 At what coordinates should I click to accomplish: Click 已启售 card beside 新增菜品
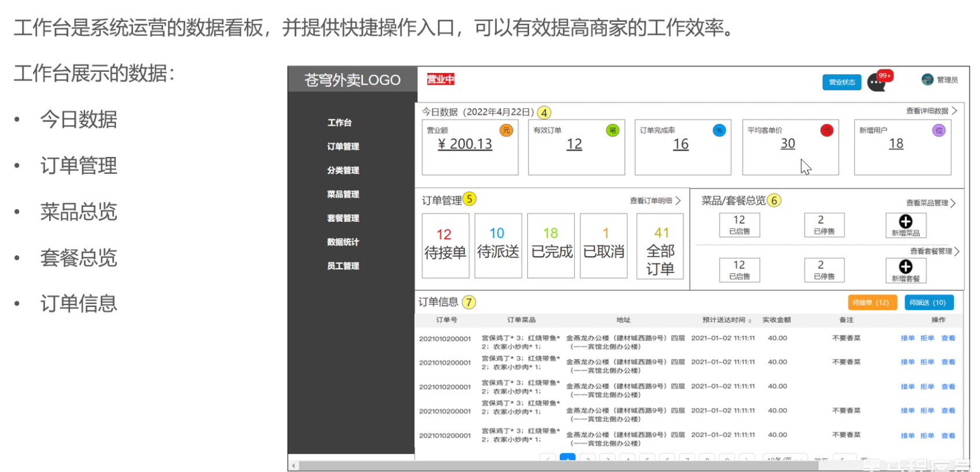(x=739, y=225)
